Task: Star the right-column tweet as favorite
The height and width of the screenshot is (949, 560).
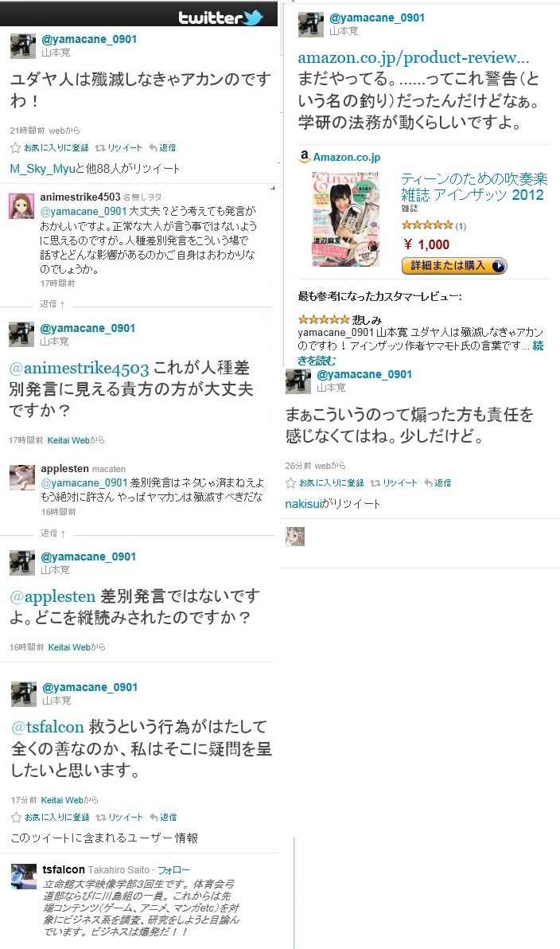Action: pyautogui.click(x=325, y=483)
